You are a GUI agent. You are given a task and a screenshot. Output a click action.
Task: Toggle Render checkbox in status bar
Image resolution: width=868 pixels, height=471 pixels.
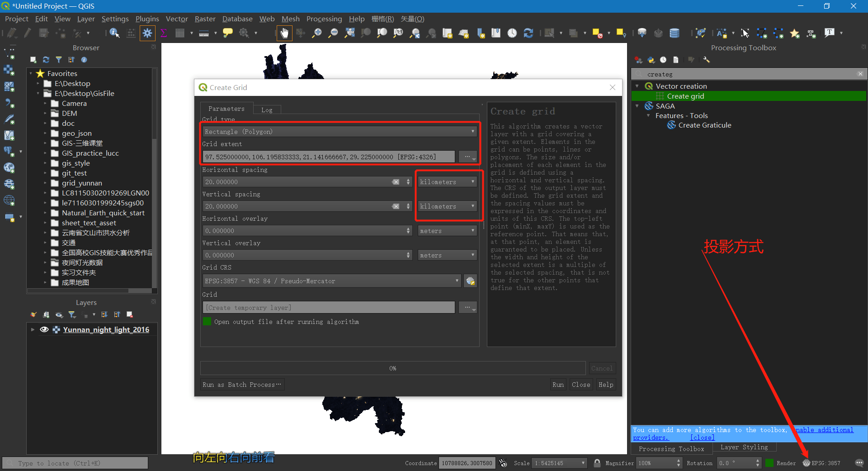pos(769,463)
